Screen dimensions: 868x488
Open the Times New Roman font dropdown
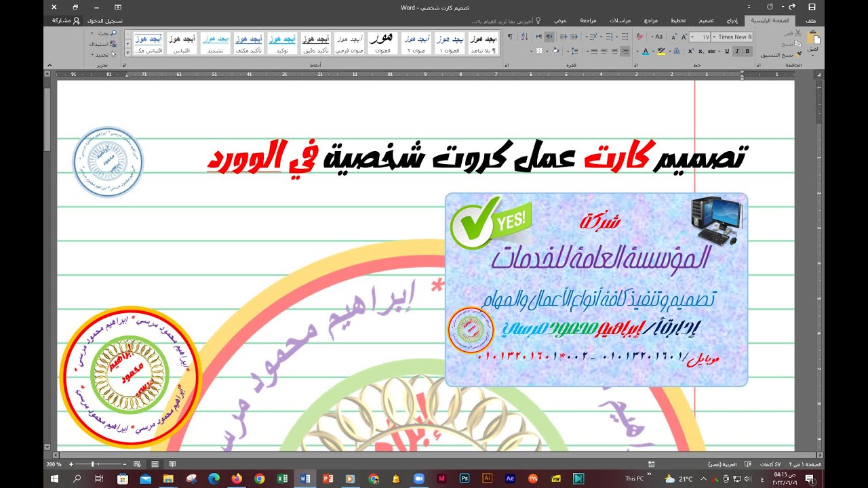pyautogui.click(x=714, y=37)
